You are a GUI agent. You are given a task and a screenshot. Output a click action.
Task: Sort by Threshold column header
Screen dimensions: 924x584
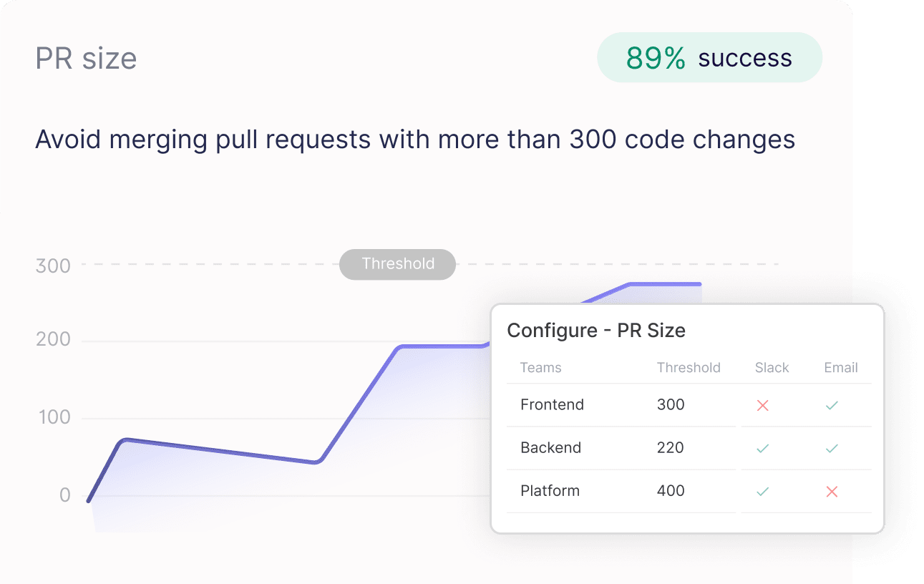point(689,368)
